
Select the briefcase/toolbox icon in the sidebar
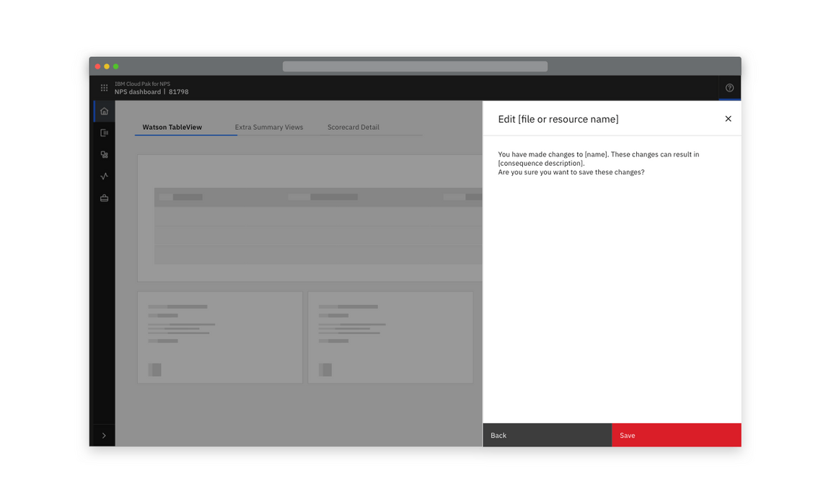[x=104, y=197]
